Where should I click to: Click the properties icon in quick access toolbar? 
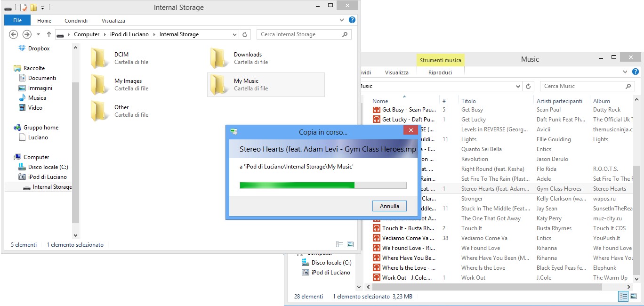point(23,8)
